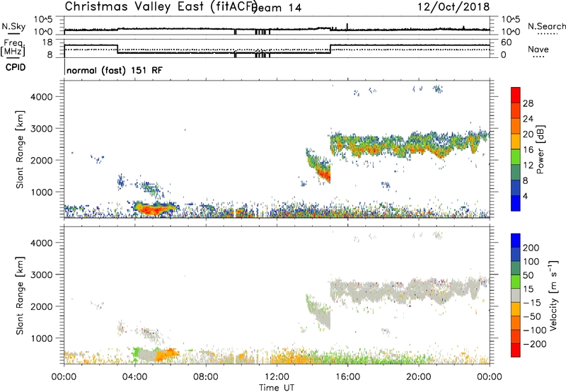Click 'Slant Range [km]' label of the power panel

[20, 149]
